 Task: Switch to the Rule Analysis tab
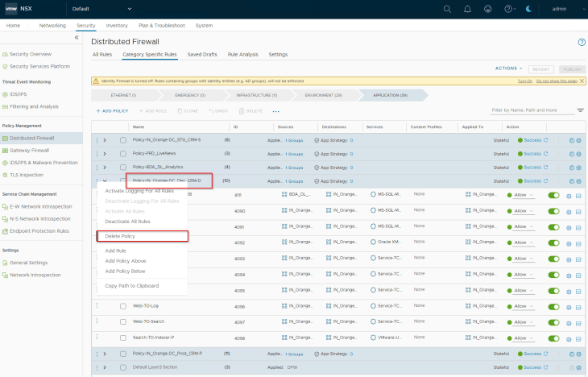point(242,54)
